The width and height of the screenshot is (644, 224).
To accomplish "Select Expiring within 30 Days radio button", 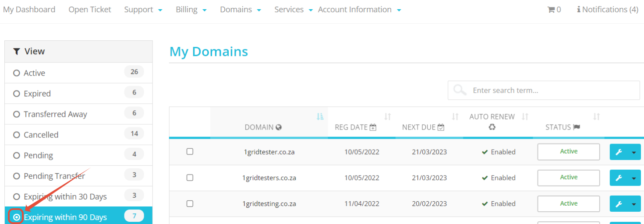I will tap(17, 196).
